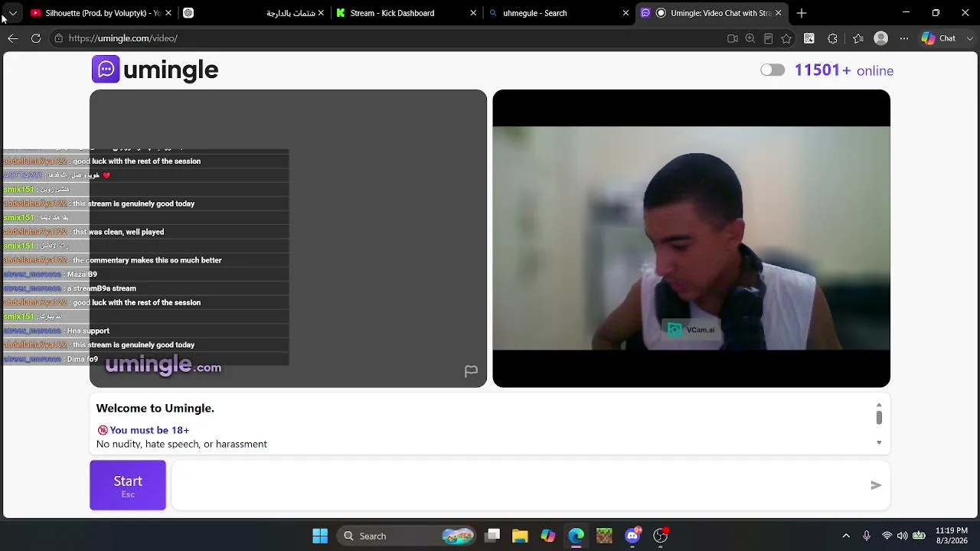
Task: Focus the chat message input field
Action: (521, 485)
